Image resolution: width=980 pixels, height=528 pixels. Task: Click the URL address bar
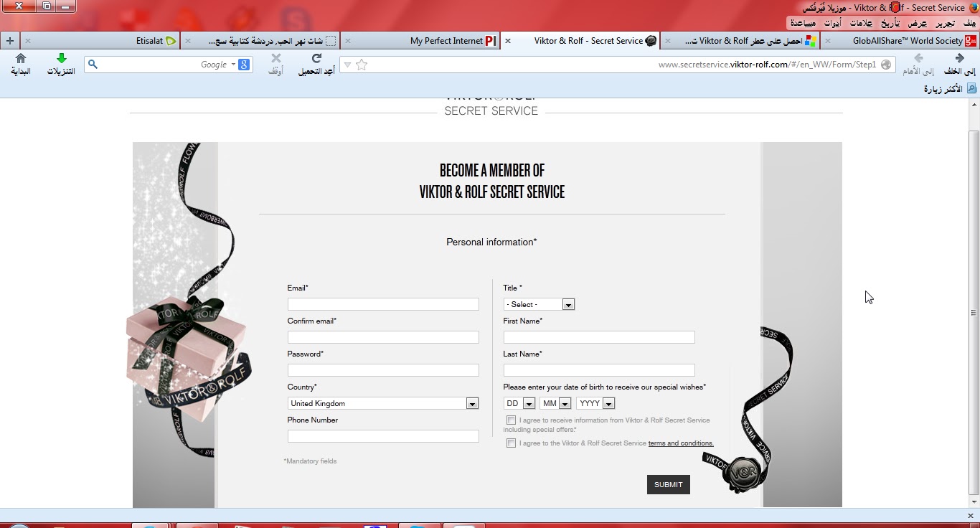point(617,65)
